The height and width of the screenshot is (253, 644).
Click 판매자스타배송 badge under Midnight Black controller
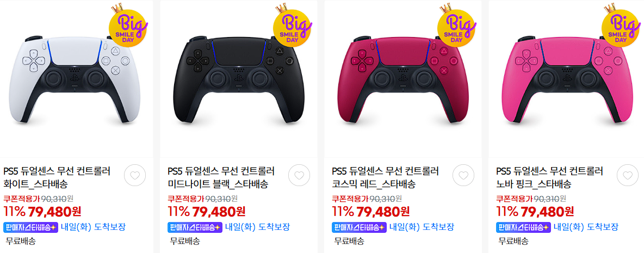click(195, 227)
